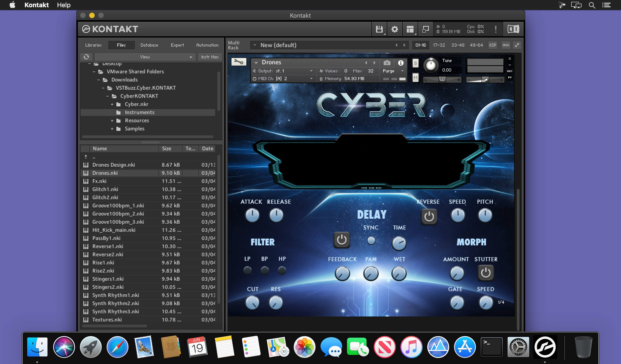This screenshot has width=621, height=364.
Task: Open Spotlight search in menu bar
Action: tap(592, 5)
